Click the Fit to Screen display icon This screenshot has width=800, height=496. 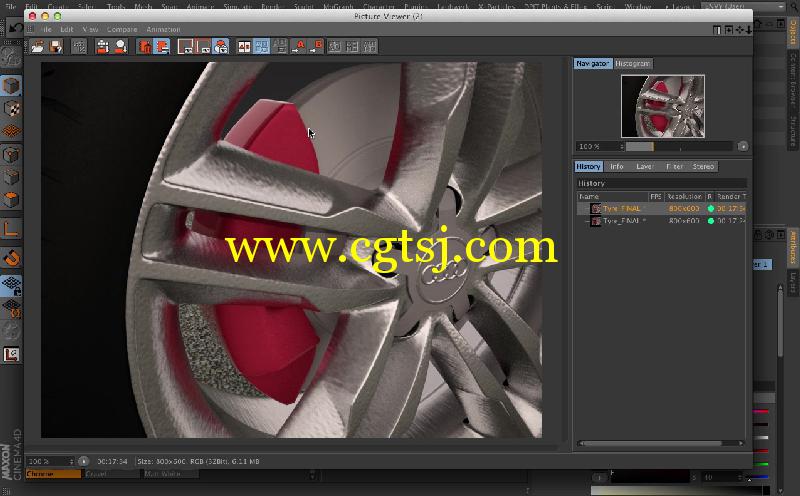[185, 47]
